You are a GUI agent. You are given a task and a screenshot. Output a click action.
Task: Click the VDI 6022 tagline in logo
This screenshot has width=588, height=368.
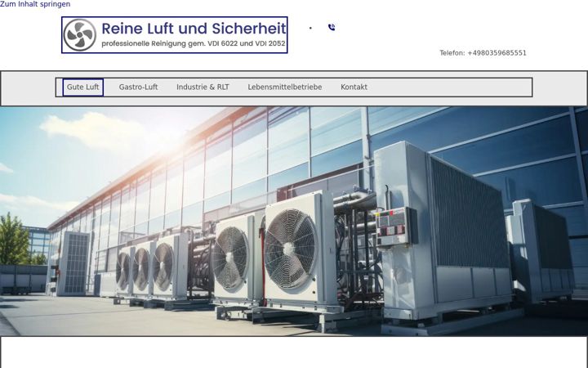pos(194,43)
